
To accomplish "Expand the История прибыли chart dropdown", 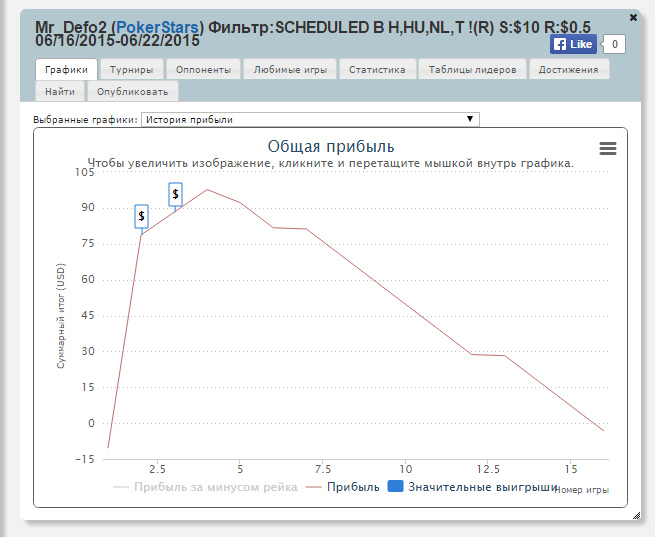I will point(310,119).
